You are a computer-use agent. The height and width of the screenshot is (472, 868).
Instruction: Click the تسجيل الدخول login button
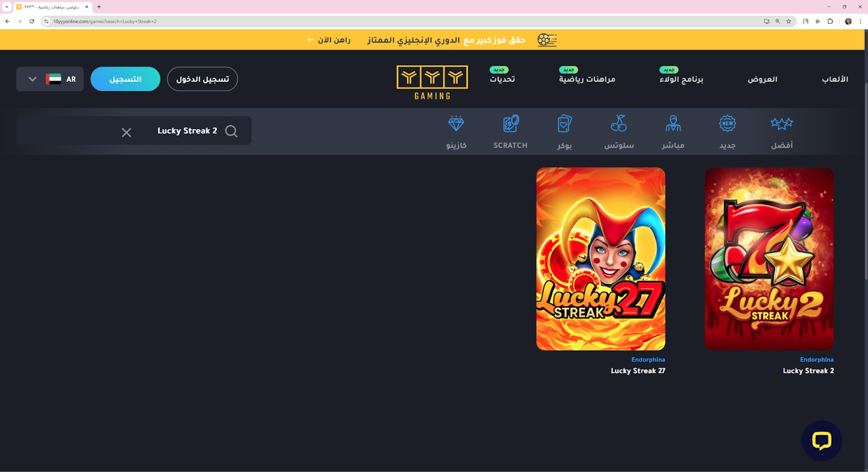pos(202,79)
